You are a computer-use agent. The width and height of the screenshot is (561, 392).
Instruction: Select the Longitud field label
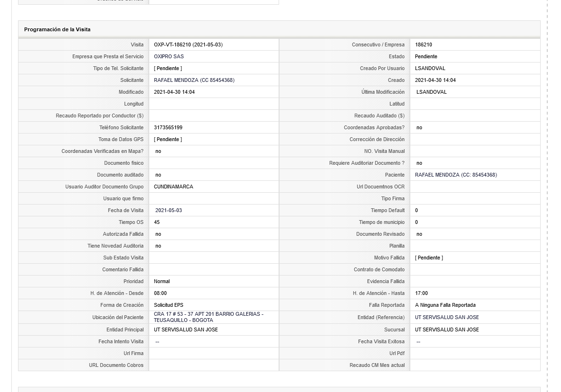click(134, 104)
